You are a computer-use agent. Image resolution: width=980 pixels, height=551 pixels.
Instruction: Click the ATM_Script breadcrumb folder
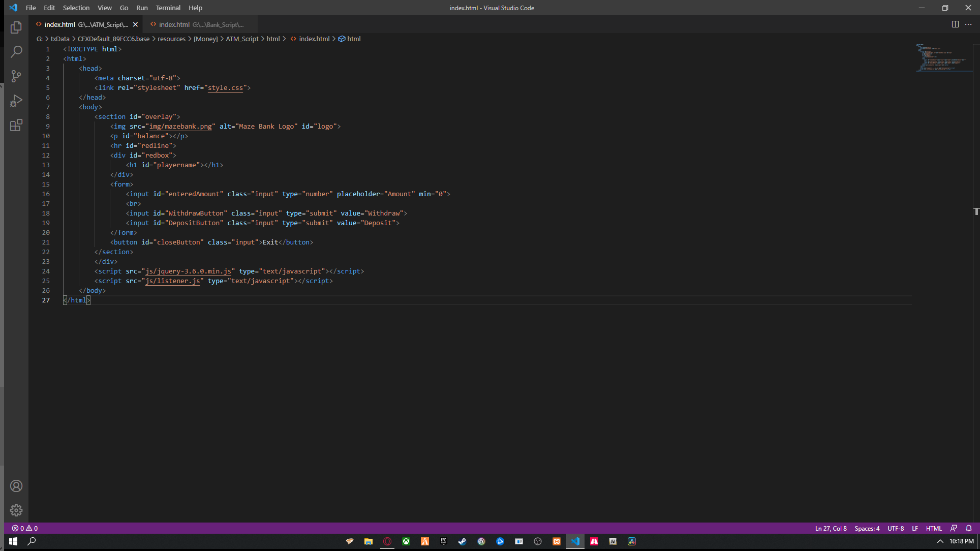[x=242, y=39]
